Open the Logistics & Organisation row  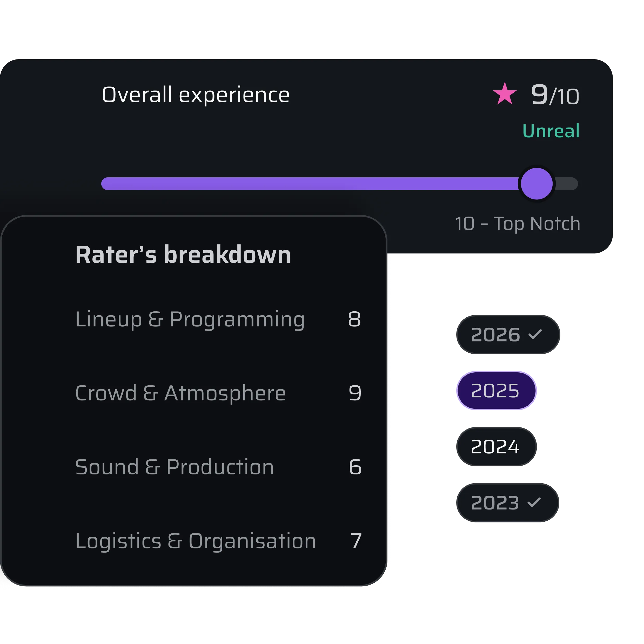pos(218,541)
